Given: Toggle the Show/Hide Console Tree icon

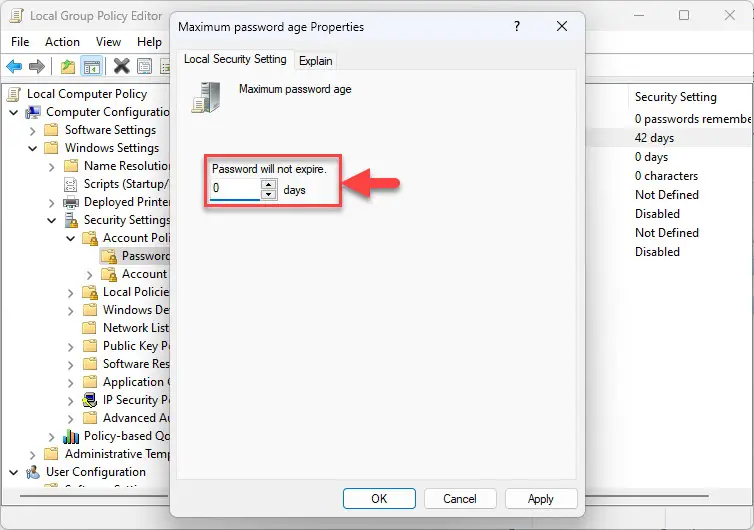Looking at the screenshot, I should [x=91, y=67].
